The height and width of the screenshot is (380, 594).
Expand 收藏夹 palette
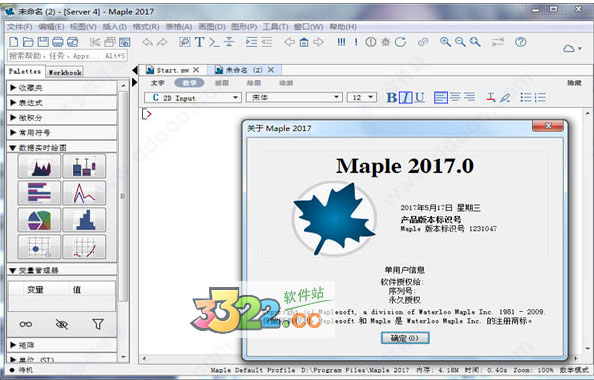62,88
